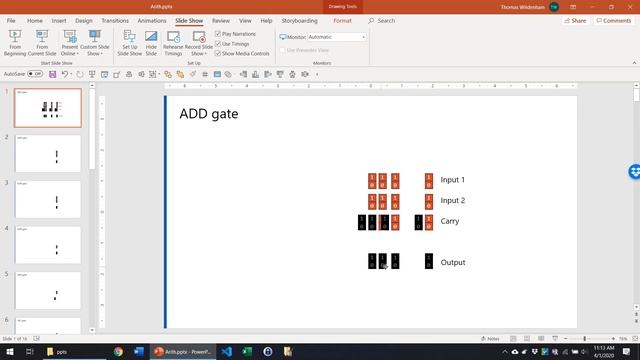Click the Save icon in Quick Access Toolbar
This screenshot has height=360, width=640.
pyautogui.click(x=52, y=74)
